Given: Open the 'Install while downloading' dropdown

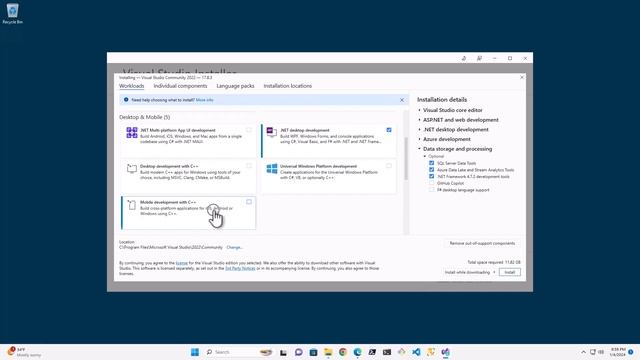Looking at the screenshot, I should 470,272.
